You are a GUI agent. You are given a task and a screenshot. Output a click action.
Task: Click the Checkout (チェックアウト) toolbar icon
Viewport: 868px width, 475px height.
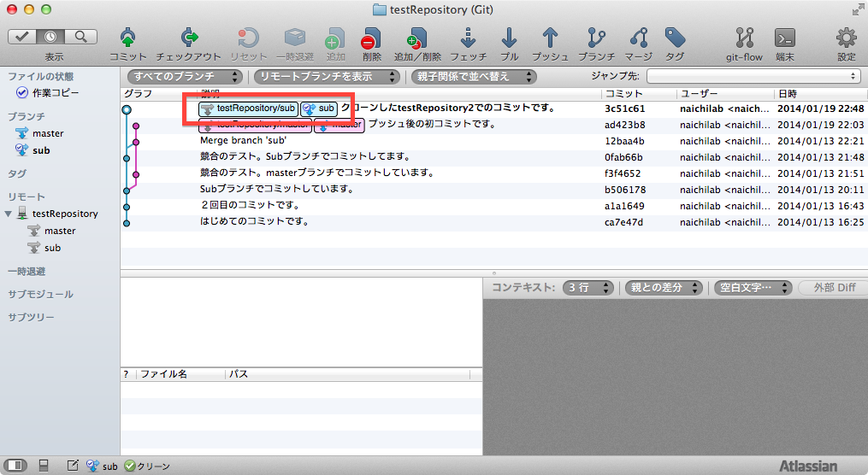189,38
